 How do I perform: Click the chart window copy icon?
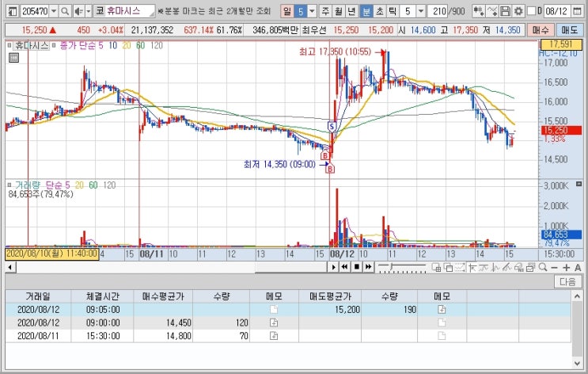pos(448,267)
